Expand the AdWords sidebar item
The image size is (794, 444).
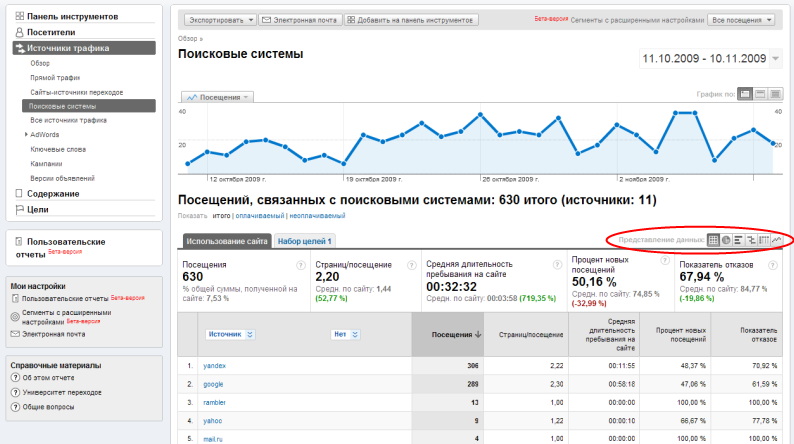click(x=26, y=135)
